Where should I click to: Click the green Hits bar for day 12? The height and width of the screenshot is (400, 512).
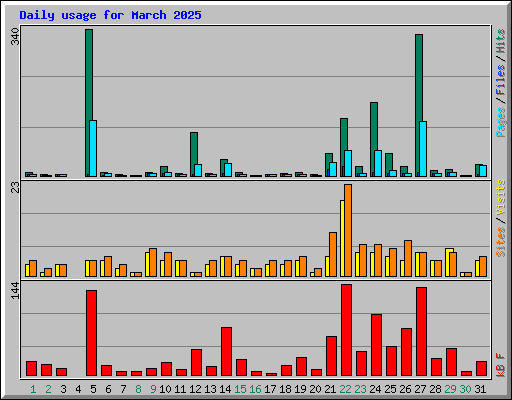pyautogui.click(x=194, y=154)
